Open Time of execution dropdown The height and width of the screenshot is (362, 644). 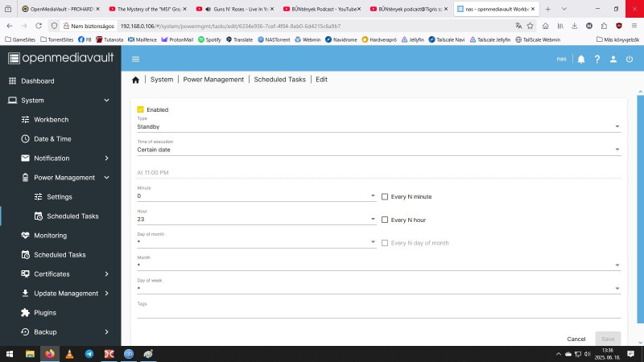click(378, 150)
